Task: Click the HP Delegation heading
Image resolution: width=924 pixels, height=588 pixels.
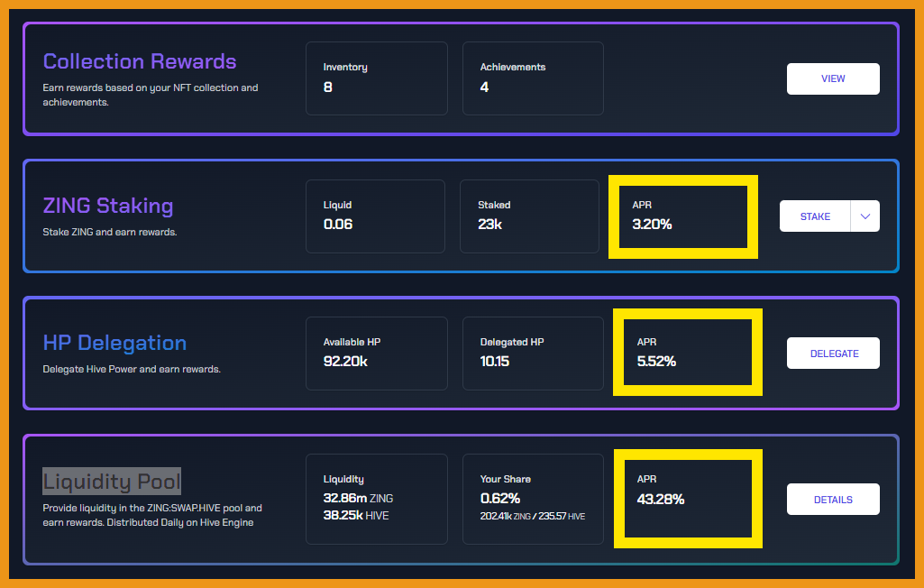Action: [114, 343]
